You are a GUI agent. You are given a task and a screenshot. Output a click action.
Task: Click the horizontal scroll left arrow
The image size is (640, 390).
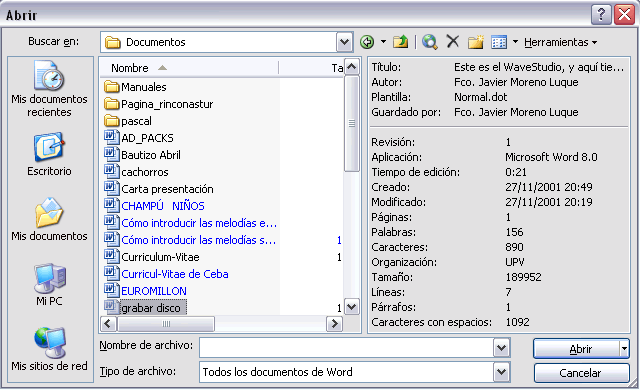point(108,324)
